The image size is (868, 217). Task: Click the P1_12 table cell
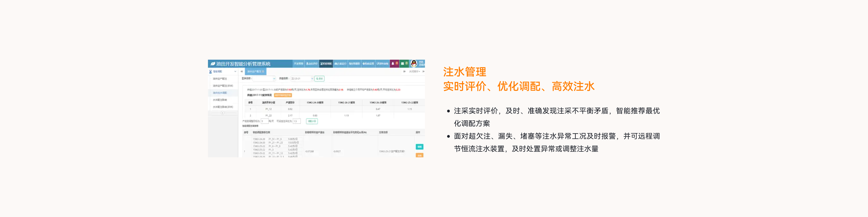point(269,109)
